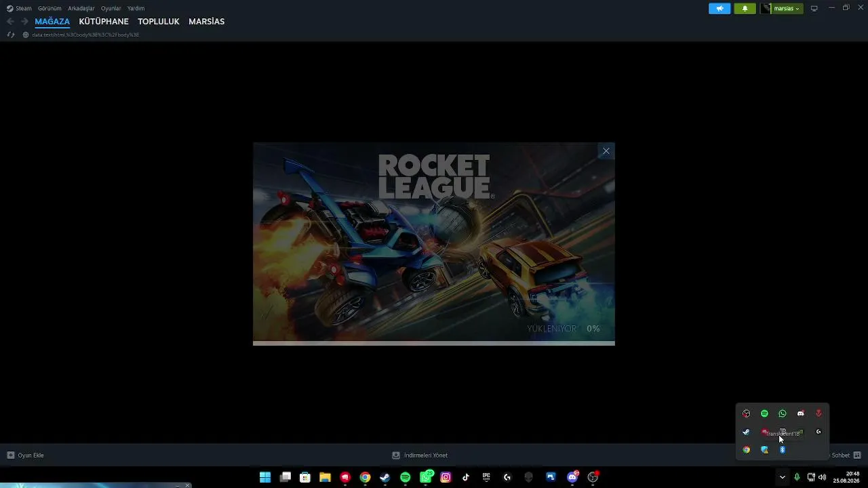
Task: Go back with the back arrow
Action: coord(10,22)
